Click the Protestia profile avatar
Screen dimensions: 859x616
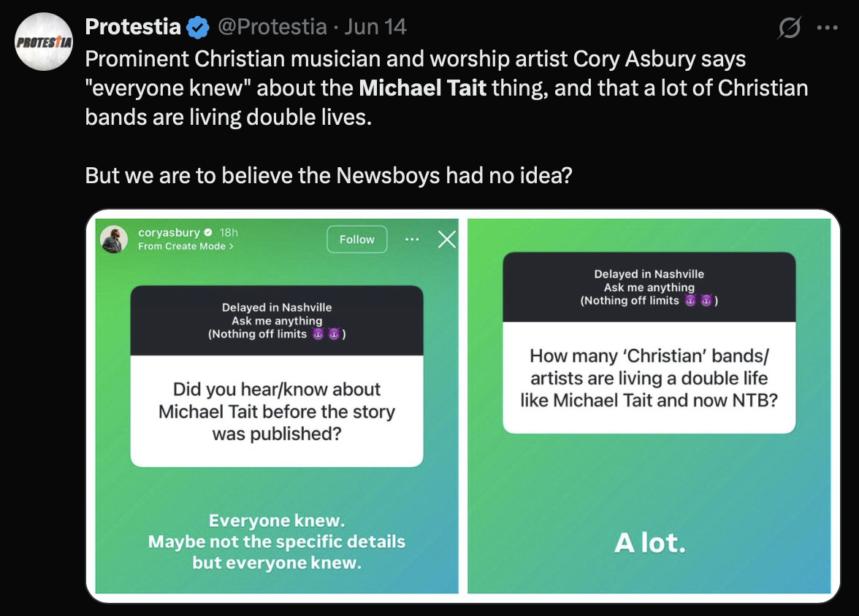pos(42,42)
